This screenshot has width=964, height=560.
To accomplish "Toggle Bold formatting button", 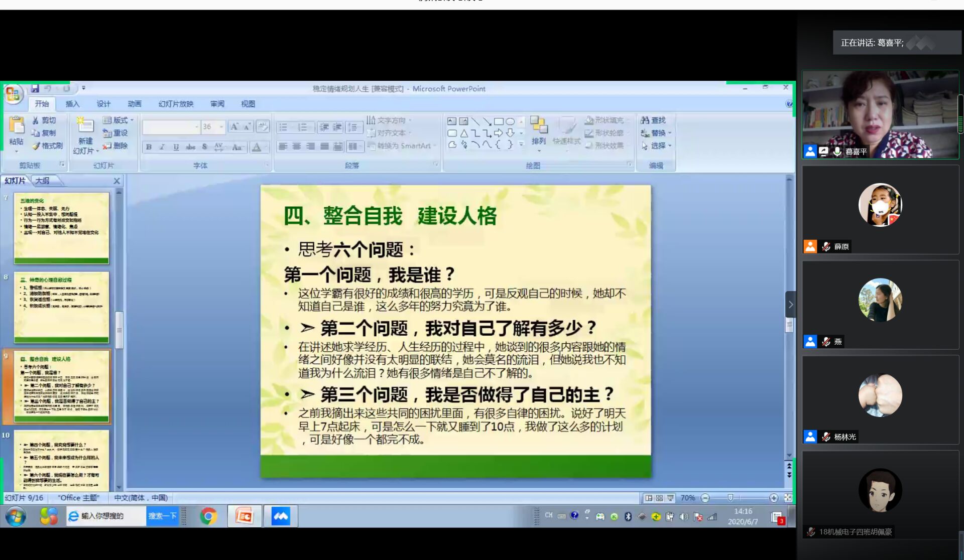I will click(x=149, y=147).
